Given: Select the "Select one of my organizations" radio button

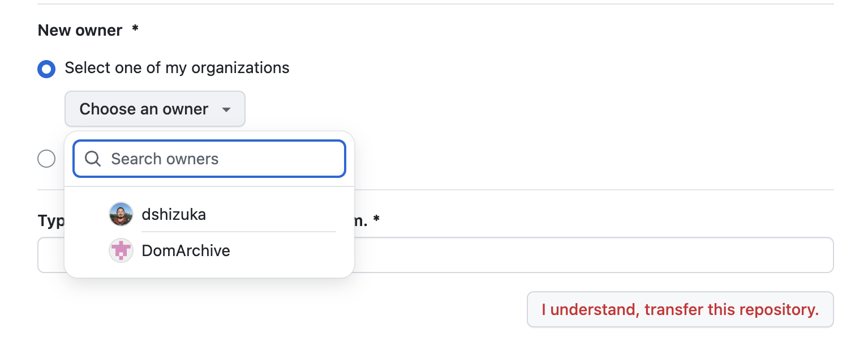Looking at the screenshot, I should (46, 69).
